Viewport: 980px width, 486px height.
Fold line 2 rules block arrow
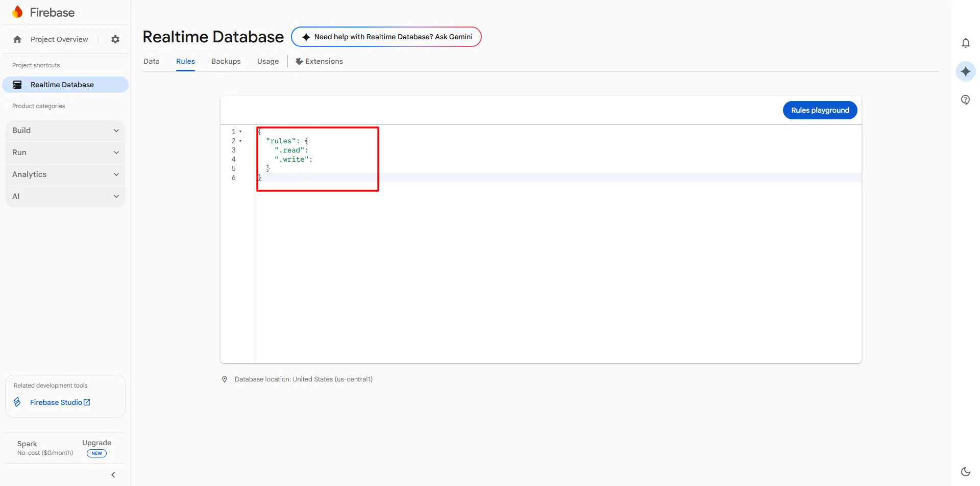pos(240,141)
